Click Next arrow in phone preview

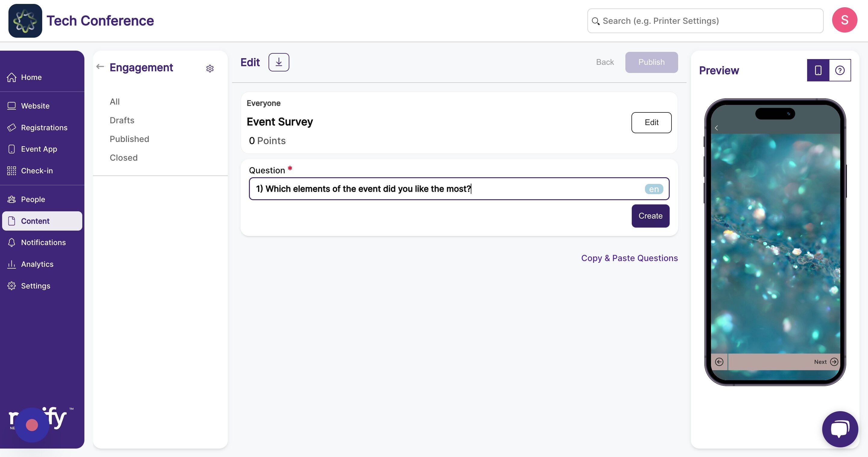tap(834, 362)
